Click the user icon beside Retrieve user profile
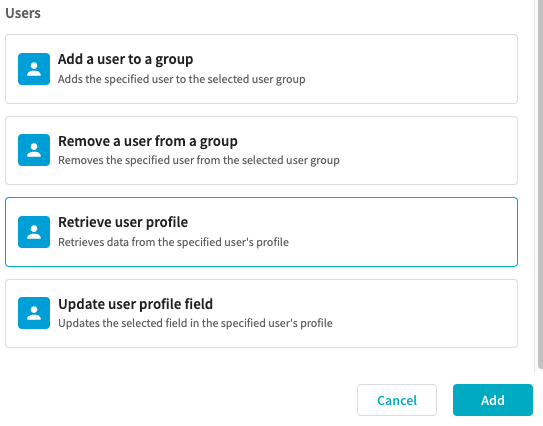Screen dimensions: 543x426 [34, 232]
